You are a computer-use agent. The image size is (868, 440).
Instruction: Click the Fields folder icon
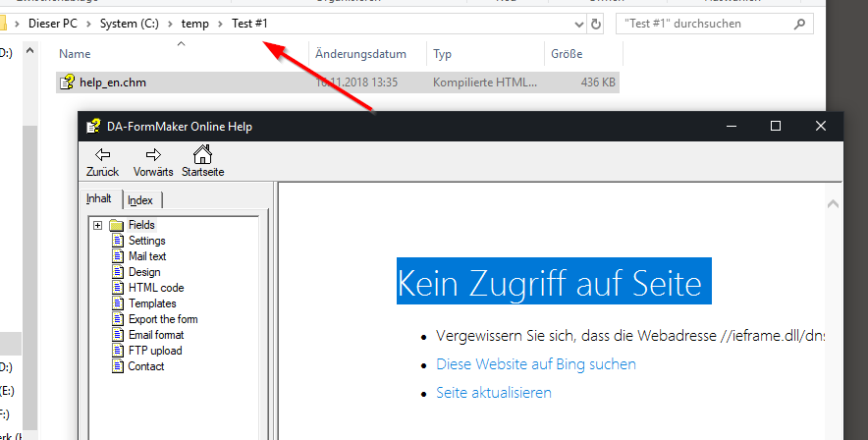point(116,225)
